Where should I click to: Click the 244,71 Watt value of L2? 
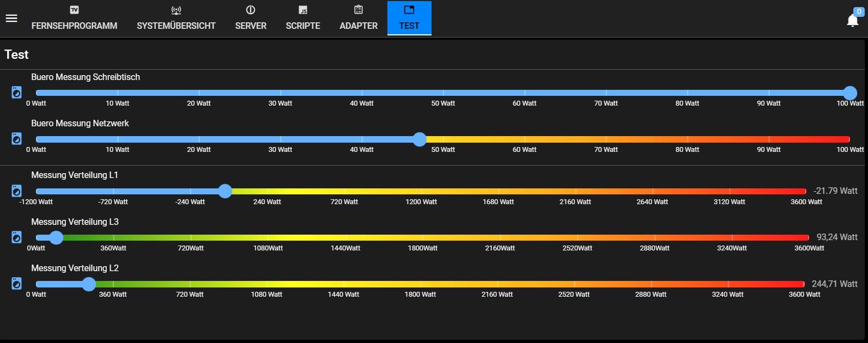tap(835, 284)
